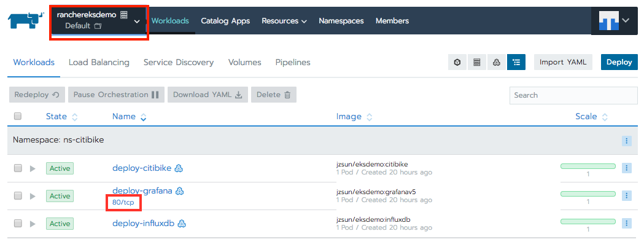This screenshot has width=644, height=239.
Task: Click the deploy-citibike scale progress bar
Action: tap(588, 166)
